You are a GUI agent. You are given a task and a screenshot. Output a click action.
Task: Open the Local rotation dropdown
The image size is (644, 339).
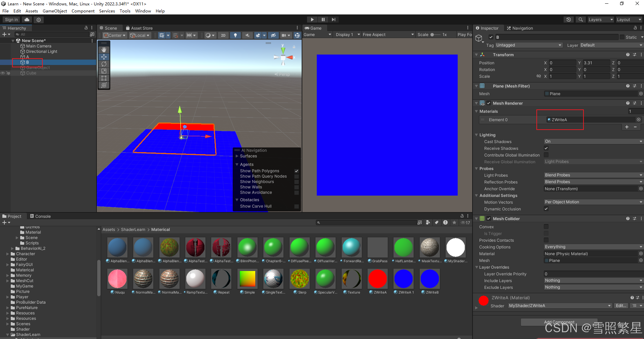(x=140, y=35)
